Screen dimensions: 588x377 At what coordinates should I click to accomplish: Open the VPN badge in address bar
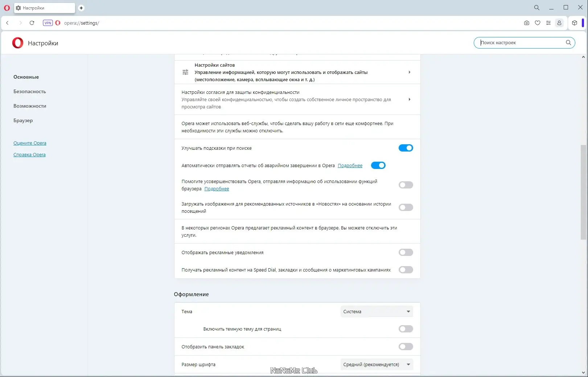[x=48, y=23]
